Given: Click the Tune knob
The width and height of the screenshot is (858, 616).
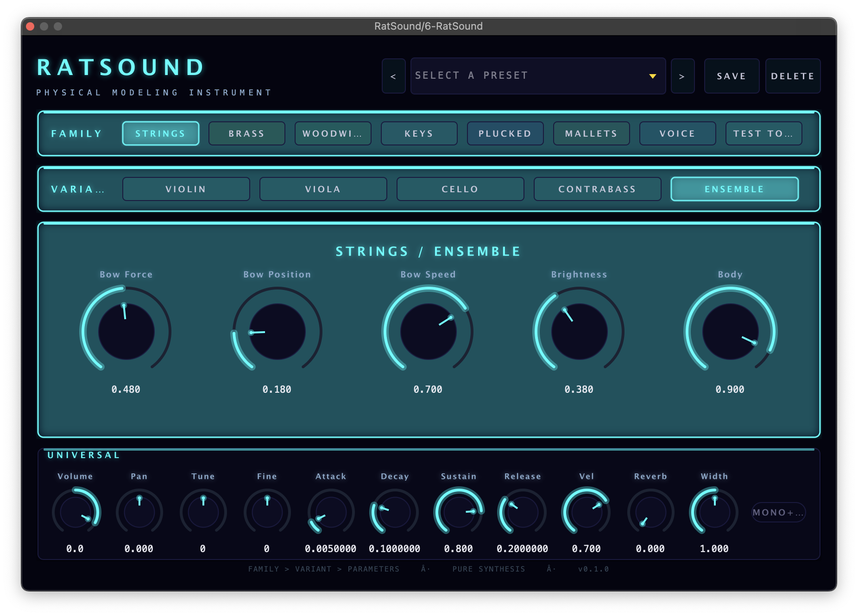Looking at the screenshot, I should [x=203, y=512].
